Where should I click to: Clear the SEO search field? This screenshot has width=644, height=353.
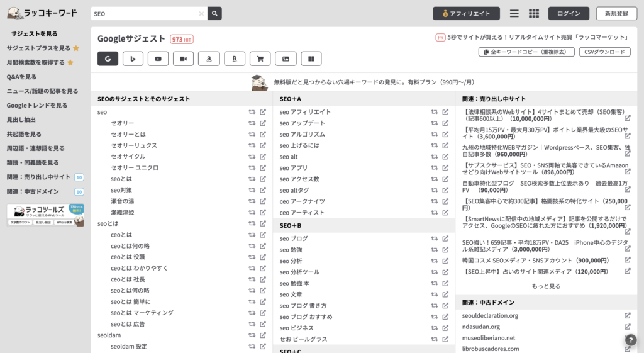click(x=201, y=14)
